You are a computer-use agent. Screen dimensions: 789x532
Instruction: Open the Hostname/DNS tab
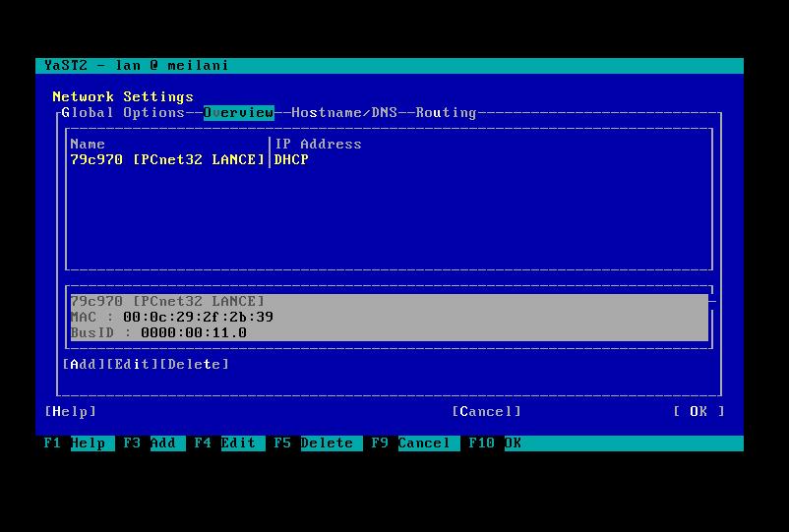344,113
